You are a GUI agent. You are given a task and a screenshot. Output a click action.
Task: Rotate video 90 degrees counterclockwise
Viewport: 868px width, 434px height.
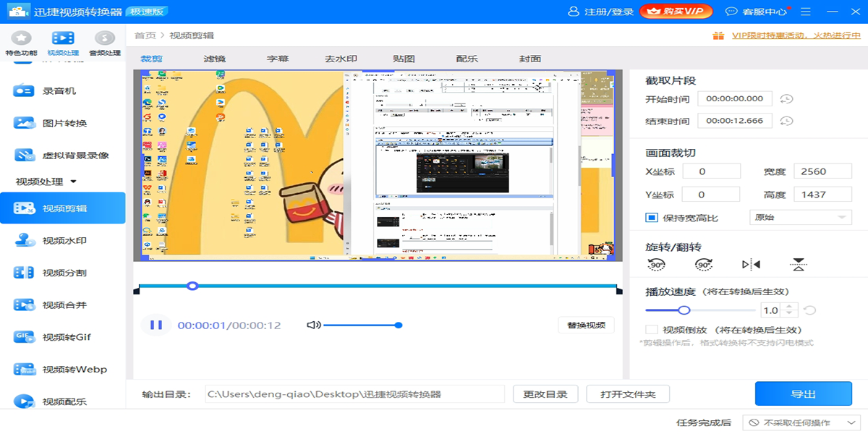(656, 265)
